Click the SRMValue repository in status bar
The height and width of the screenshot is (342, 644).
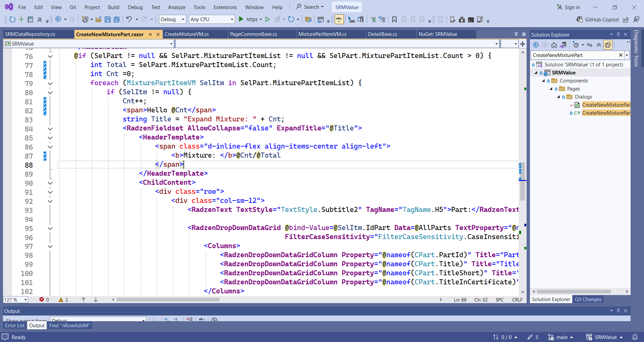(x=604, y=337)
